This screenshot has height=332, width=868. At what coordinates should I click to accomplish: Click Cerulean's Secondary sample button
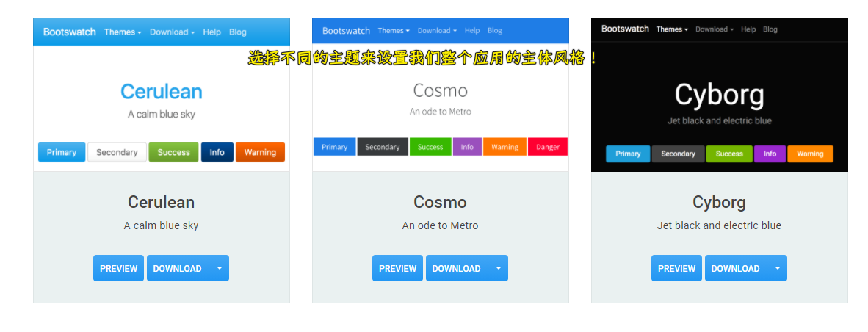click(117, 152)
